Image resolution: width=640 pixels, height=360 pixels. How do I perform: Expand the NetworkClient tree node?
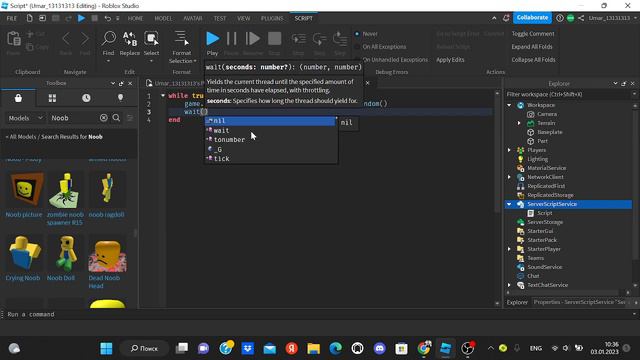coord(509,177)
